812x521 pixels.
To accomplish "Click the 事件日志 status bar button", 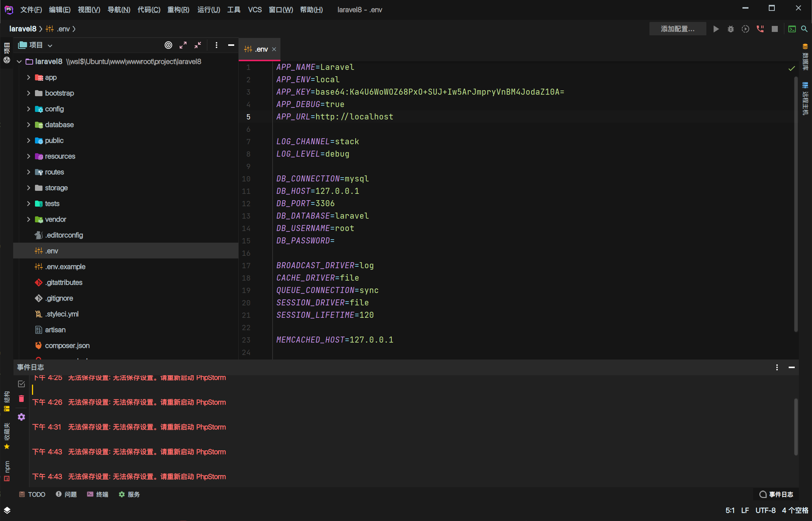I will coord(776,494).
